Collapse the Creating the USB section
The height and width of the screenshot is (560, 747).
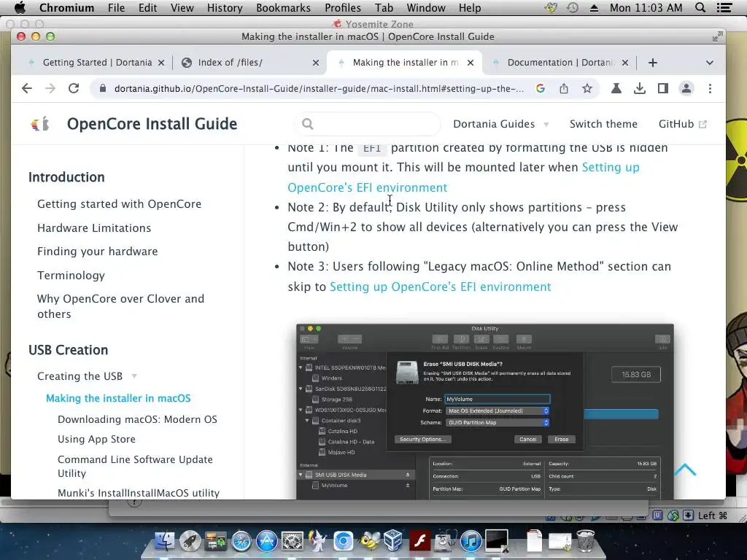(x=88, y=376)
